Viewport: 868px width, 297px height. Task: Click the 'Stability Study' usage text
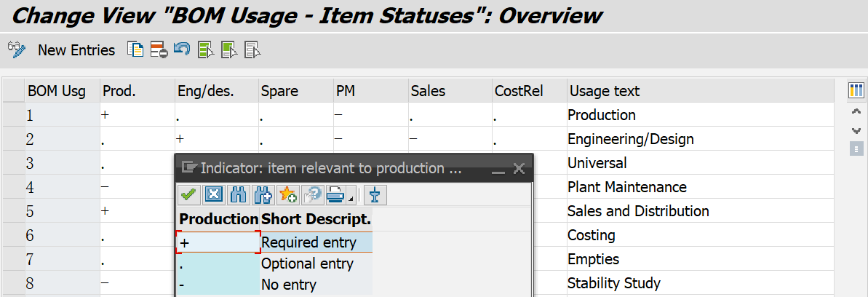[x=614, y=283]
